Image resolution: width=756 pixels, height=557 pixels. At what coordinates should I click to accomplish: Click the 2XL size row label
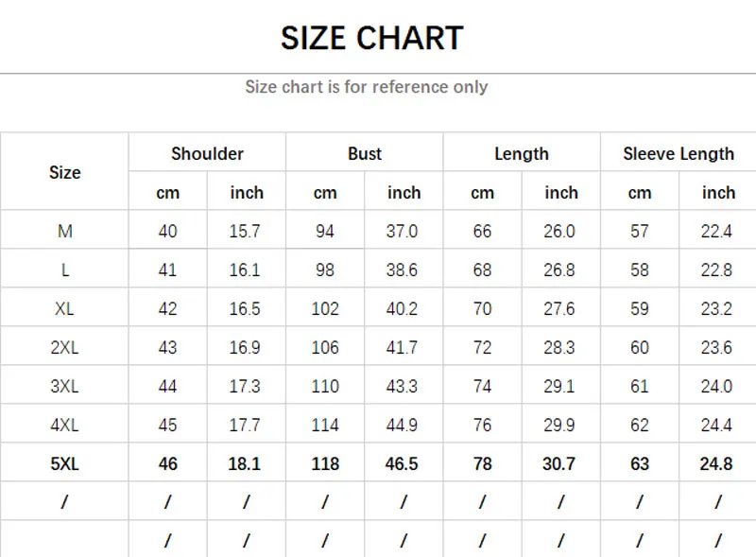(65, 348)
